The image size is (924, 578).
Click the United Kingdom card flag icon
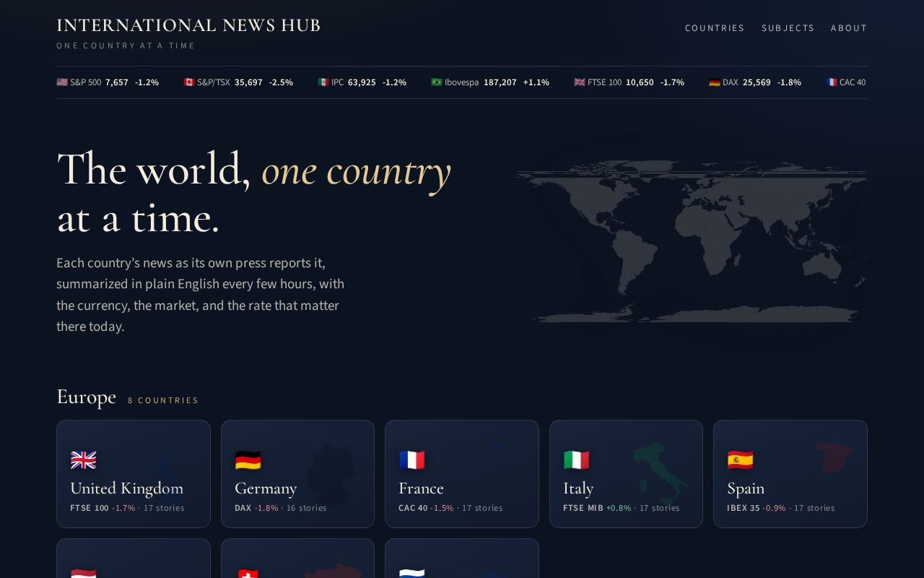[x=84, y=460]
